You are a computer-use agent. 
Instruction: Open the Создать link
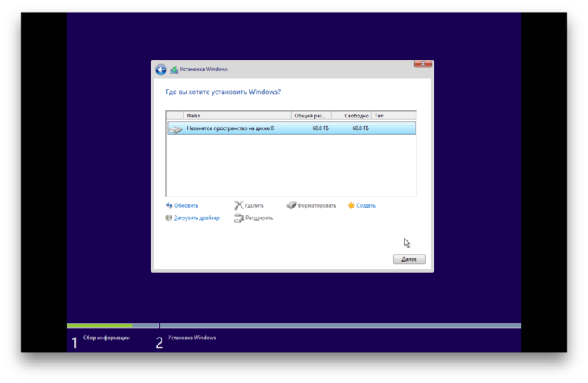coord(365,205)
